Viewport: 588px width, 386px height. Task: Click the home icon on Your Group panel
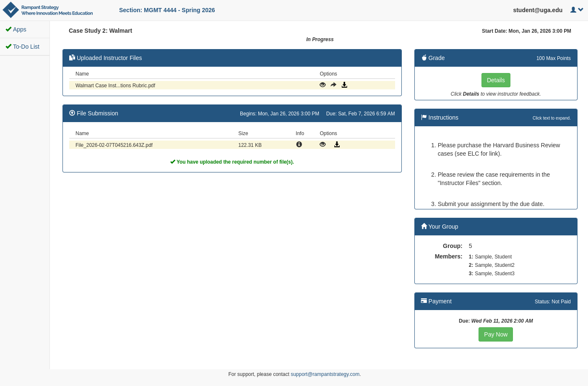(x=424, y=226)
